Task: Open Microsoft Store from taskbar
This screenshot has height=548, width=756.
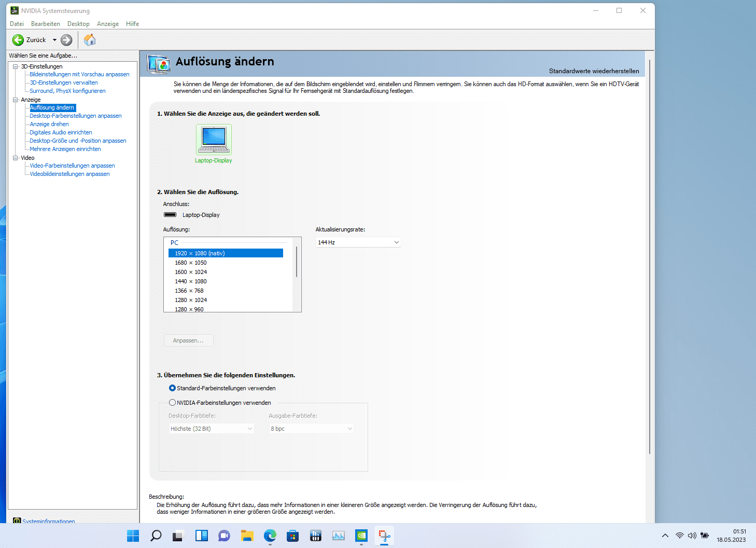Action: pos(292,536)
